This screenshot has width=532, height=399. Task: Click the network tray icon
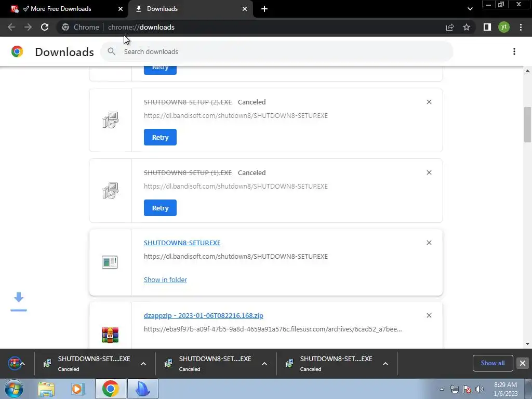pyautogui.click(x=454, y=389)
